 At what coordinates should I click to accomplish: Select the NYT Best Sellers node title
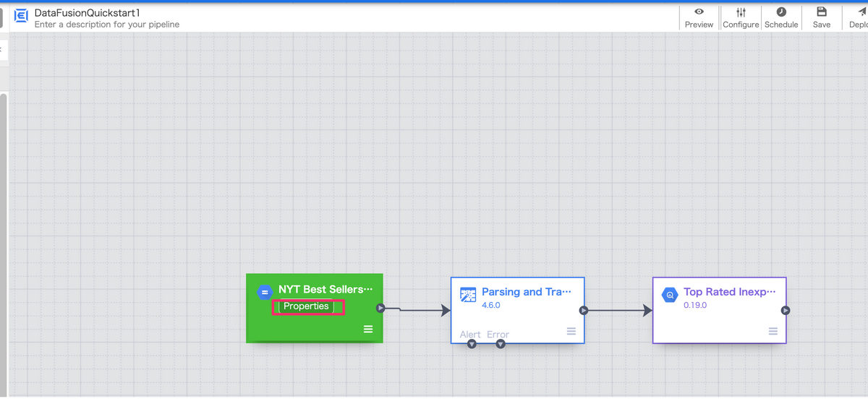click(325, 289)
